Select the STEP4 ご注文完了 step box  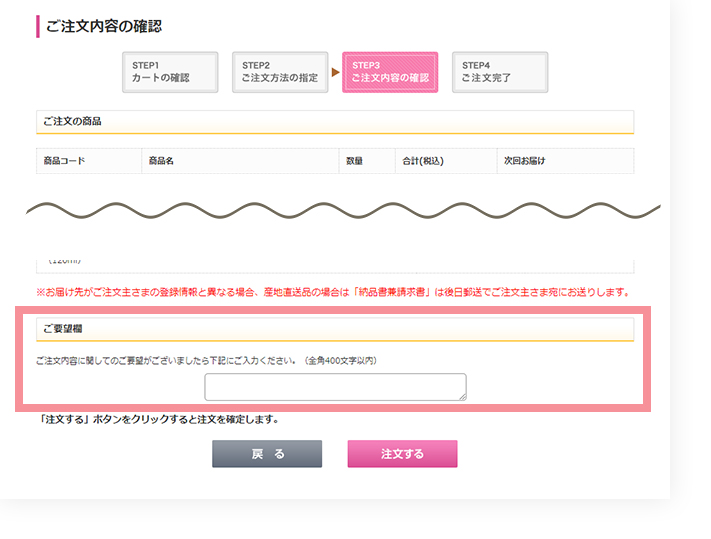coord(499,72)
